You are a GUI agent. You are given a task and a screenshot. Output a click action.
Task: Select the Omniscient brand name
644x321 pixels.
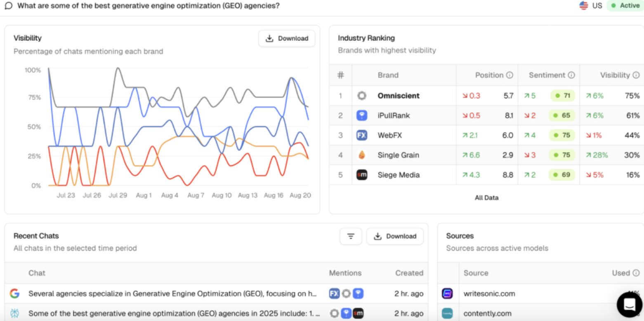click(399, 96)
